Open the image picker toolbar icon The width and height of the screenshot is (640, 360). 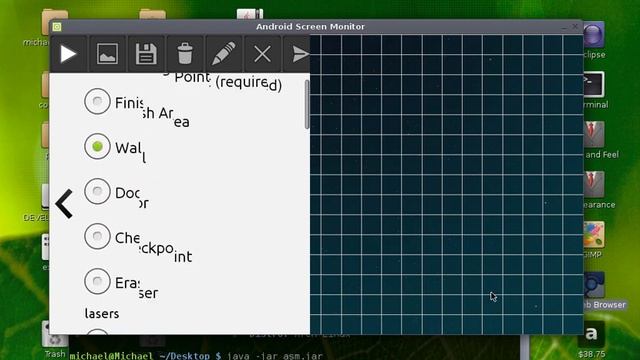coord(107,54)
